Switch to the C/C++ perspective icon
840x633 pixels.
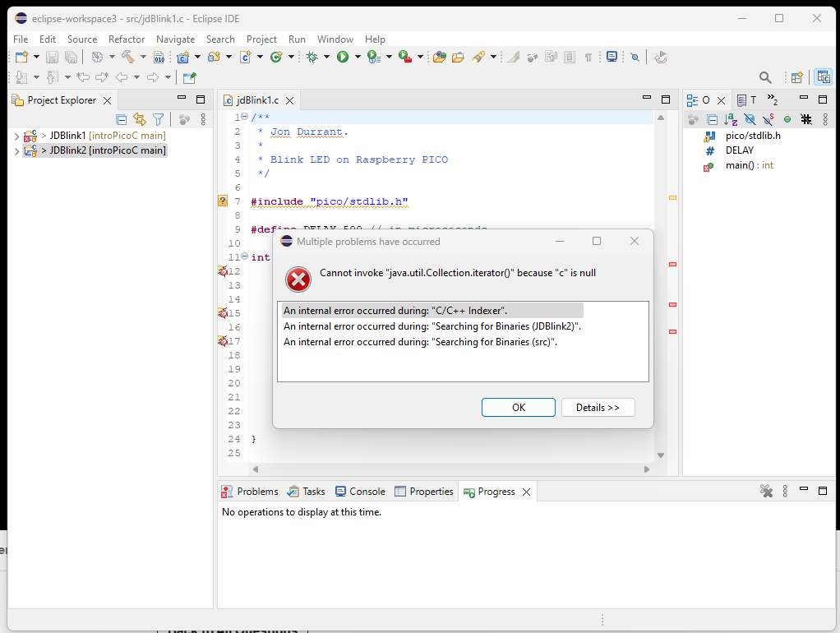click(823, 78)
